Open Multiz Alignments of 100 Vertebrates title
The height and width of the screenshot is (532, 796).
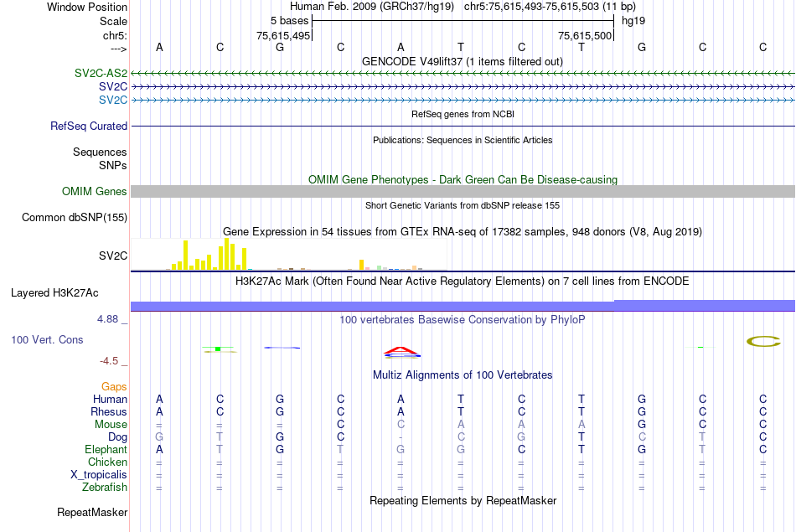point(463,375)
